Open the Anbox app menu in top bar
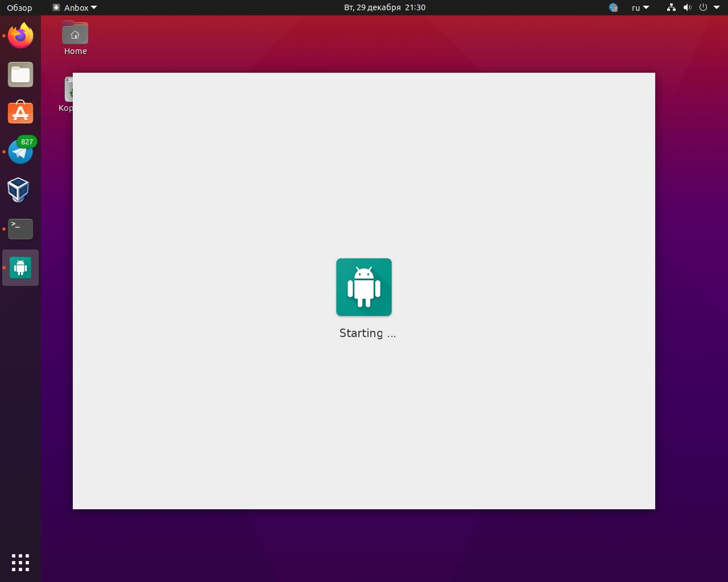The height and width of the screenshot is (582, 728). [x=75, y=7]
